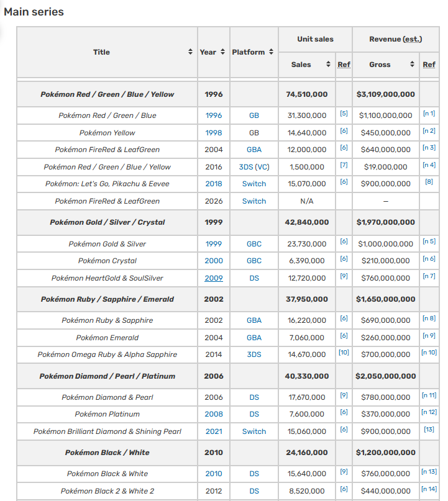The height and width of the screenshot is (501, 448).
Task: Open GBA link in Pokémon Emerald row
Action: tap(254, 337)
